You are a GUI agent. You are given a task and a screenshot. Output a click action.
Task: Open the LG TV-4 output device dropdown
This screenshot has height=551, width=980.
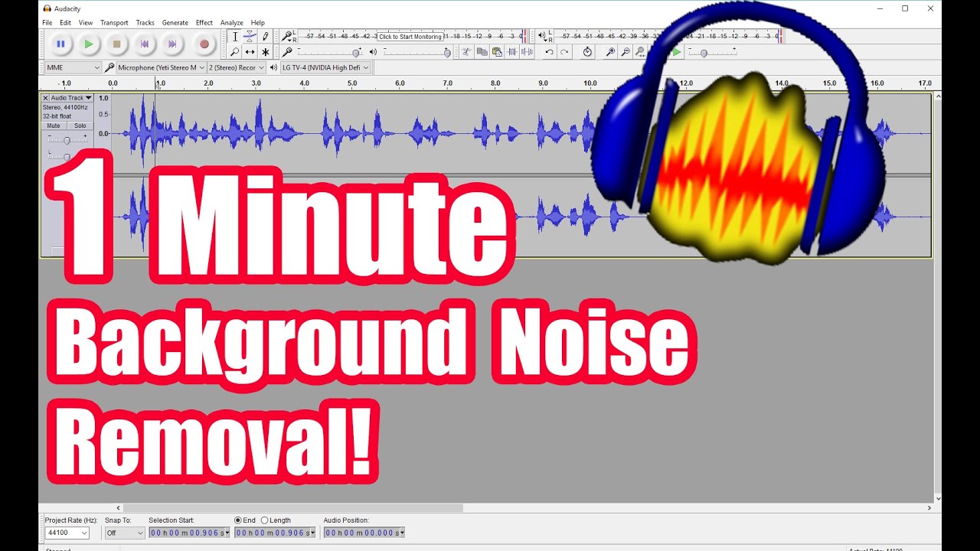click(325, 67)
